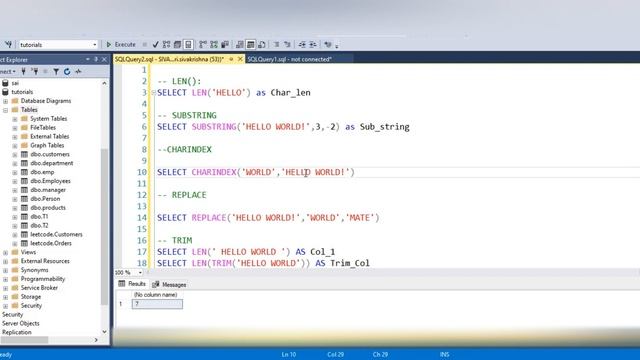Image resolution: width=640 pixels, height=360 pixels.
Task: Switch output to Results to Text
Action: (x=240, y=44)
